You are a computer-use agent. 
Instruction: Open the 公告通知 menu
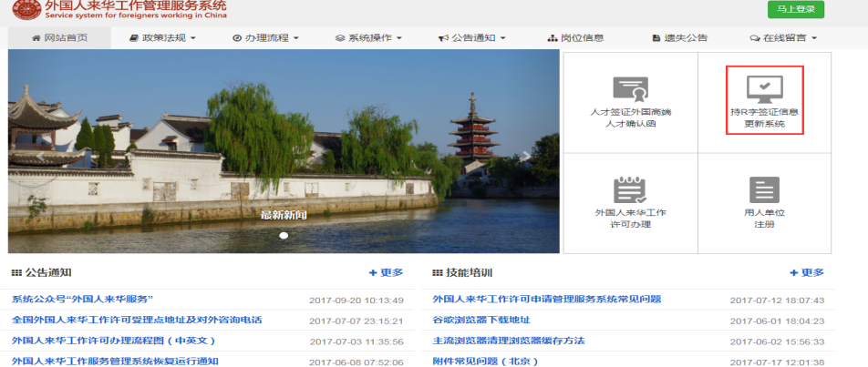[472, 38]
